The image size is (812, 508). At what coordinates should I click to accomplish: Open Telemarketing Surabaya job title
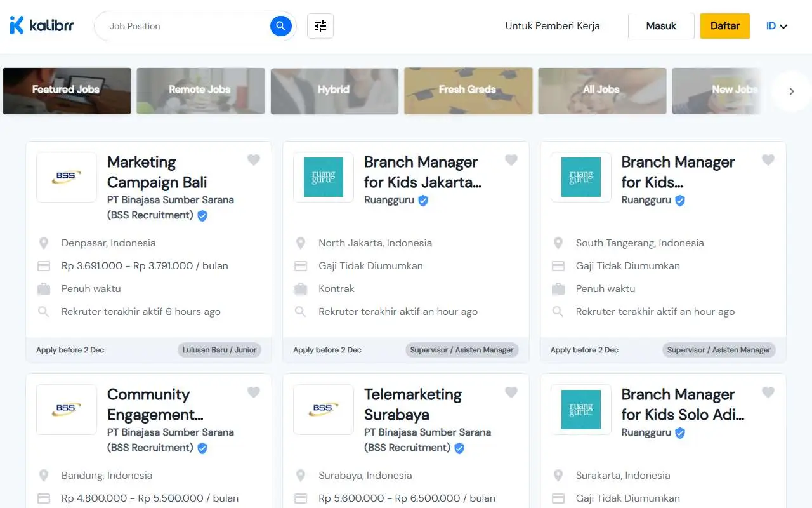tap(413, 404)
